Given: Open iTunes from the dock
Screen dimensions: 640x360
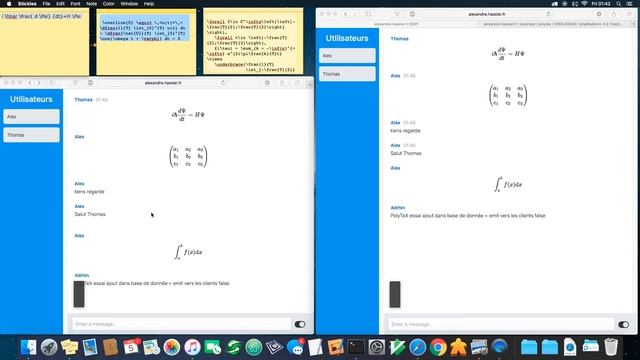Looking at the screenshot, I should point(192,347).
